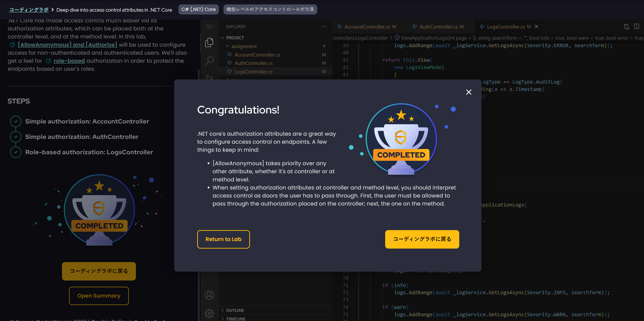
Task: Close the Congratulations dialog
Action: pos(469,92)
